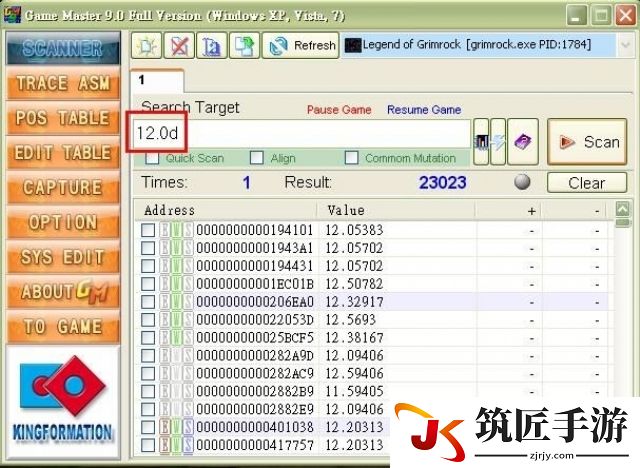This screenshot has height=468, width=640.
Task: Start the Scan
Action: [x=587, y=142]
